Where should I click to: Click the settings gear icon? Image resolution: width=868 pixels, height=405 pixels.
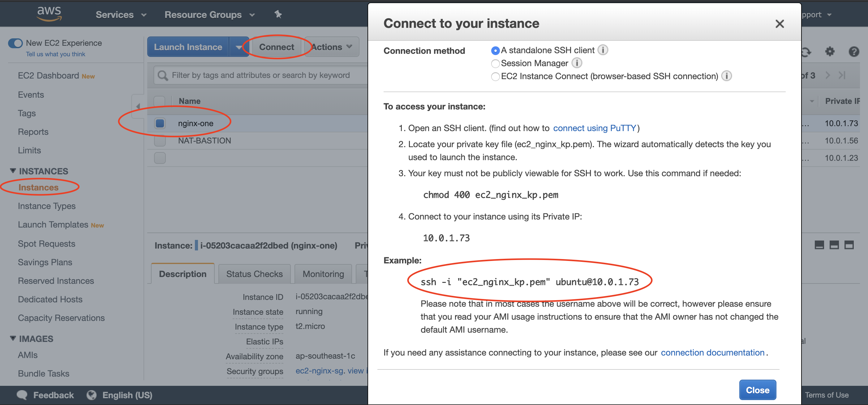coord(830,52)
